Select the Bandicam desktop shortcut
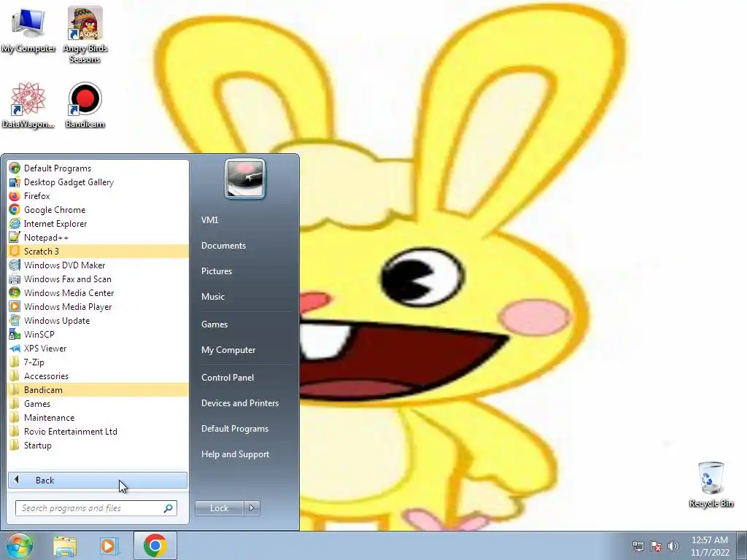The height and width of the screenshot is (560, 747). click(85, 105)
